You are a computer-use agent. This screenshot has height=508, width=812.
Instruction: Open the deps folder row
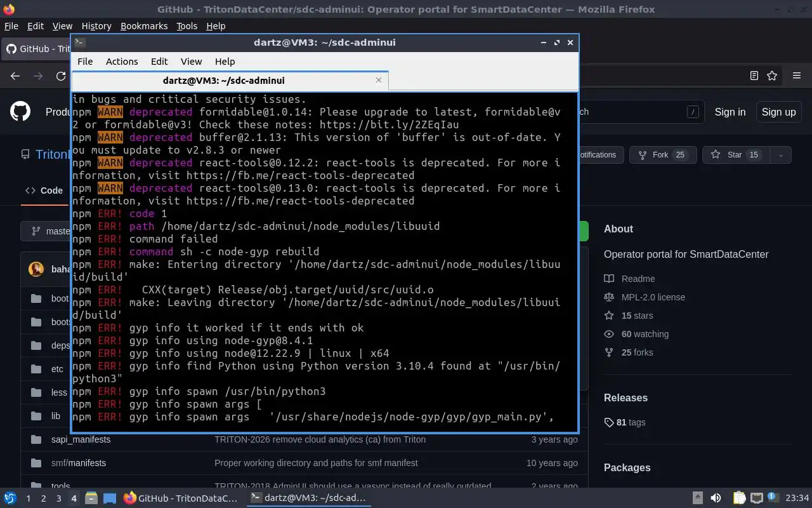click(61, 345)
